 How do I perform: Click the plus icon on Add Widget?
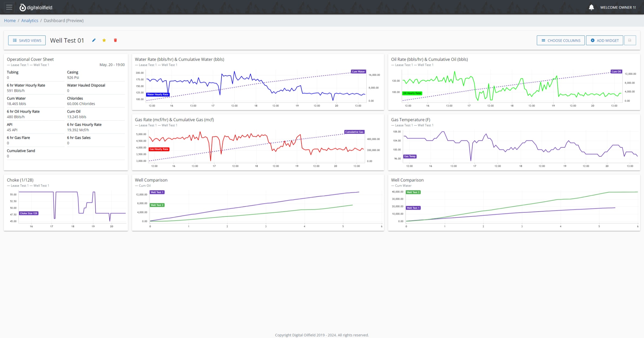pos(593,40)
